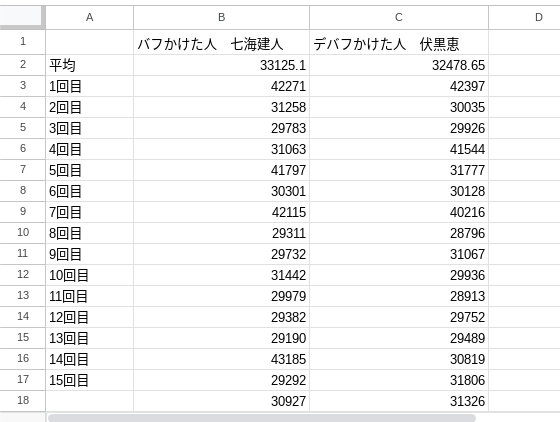Screen dimensions: 560x422
Task: Select header cell バフかけた人 七海建人
Action: coord(221,42)
